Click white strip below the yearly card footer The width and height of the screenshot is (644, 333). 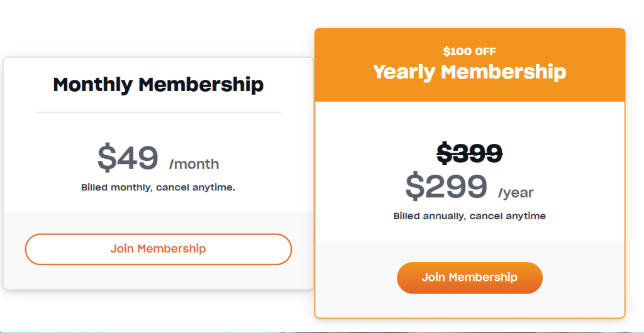pos(469,313)
